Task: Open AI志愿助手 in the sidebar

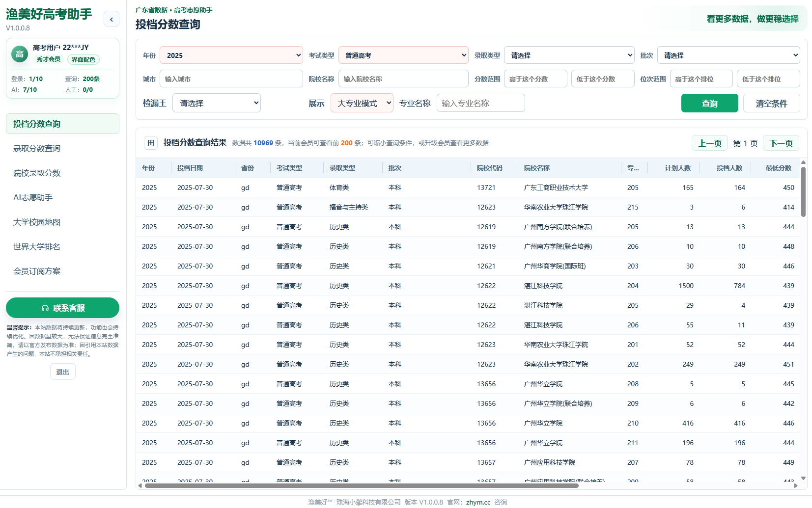Action: click(x=62, y=197)
